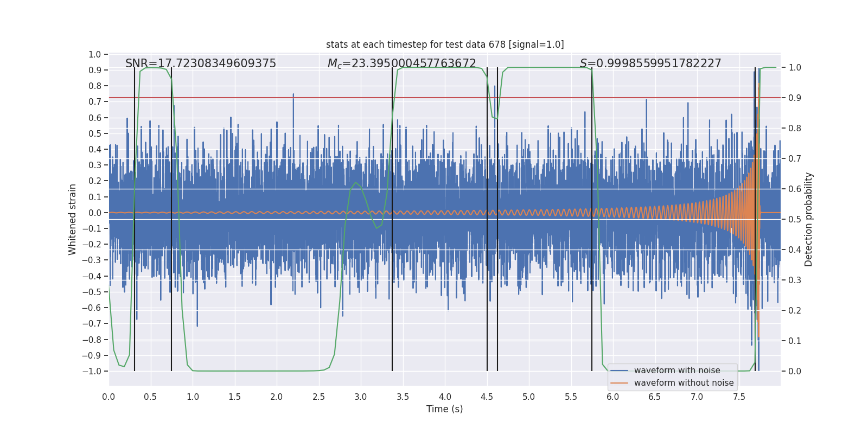Pick the 0.5 tick on the Whitened strain axis
Viewport: 868px width, 434px height.
[x=94, y=133]
